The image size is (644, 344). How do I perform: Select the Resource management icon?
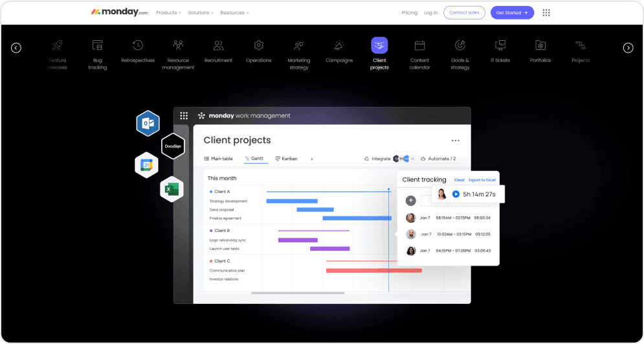click(x=178, y=45)
